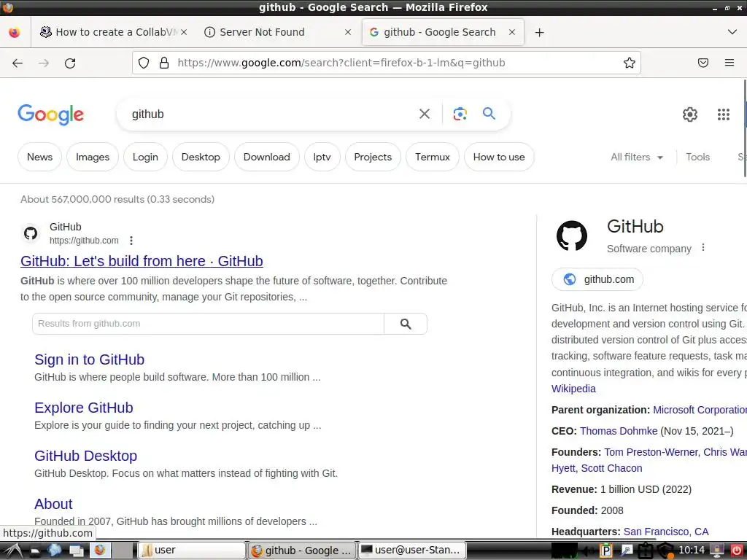Select the Termux filter chip
Image resolution: width=747 pixels, height=560 pixels.
433,157
